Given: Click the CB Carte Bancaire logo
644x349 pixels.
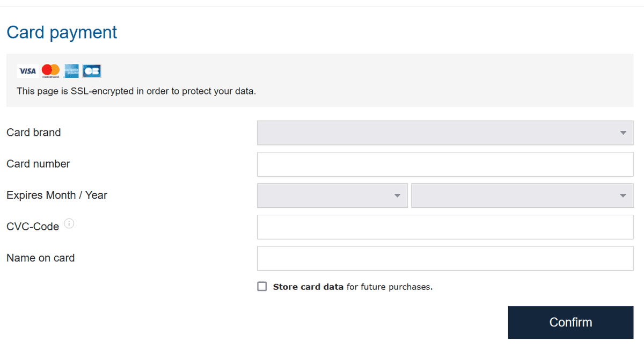Looking at the screenshot, I should (x=92, y=71).
